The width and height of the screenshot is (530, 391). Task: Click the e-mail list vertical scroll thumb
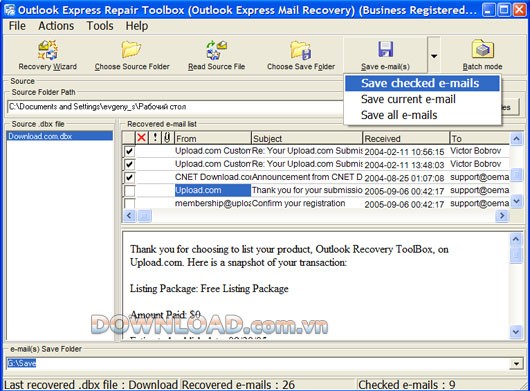point(516,175)
